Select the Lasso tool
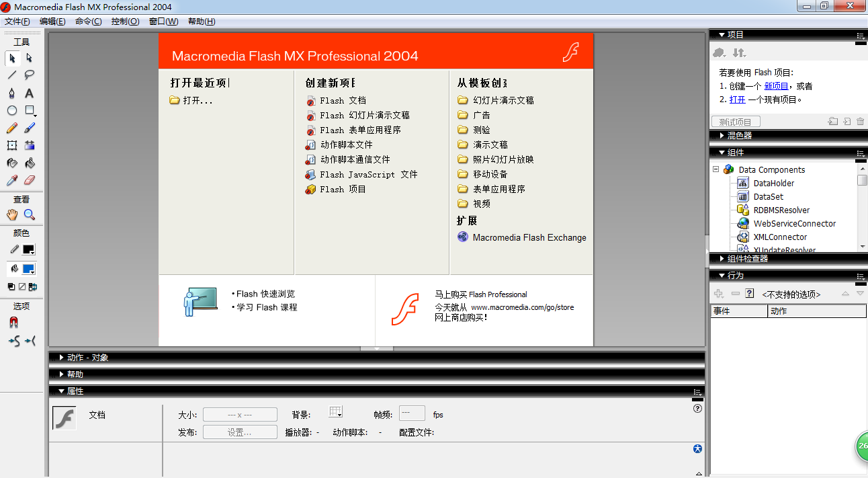The width and height of the screenshot is (868, 478). click(30, 75)
